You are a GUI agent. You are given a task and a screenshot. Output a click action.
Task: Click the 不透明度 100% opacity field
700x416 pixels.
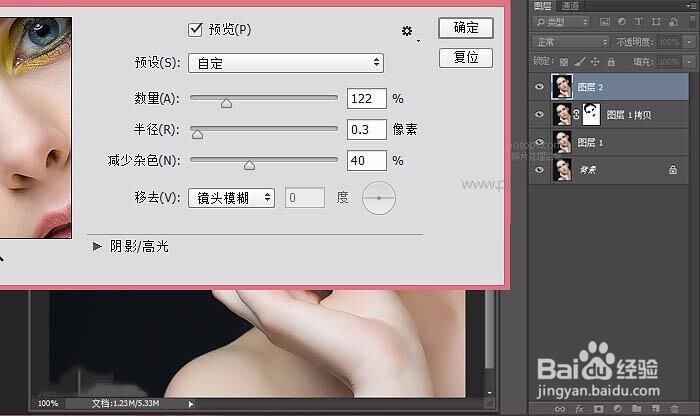670,42
